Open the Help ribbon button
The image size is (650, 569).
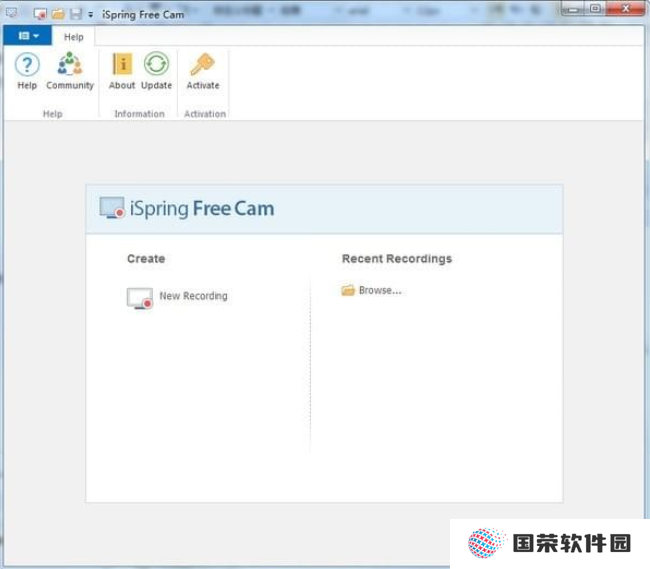pos(27,71)
